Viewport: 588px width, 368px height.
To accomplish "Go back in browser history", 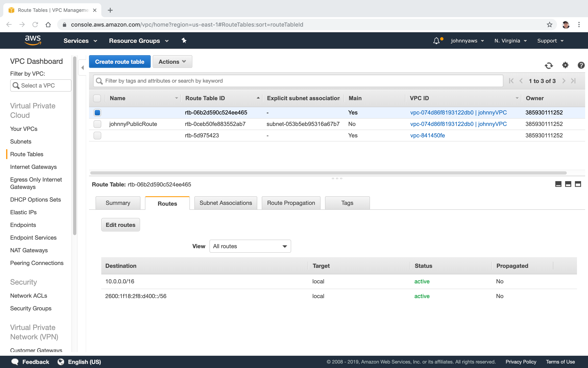I will [9, 25].
